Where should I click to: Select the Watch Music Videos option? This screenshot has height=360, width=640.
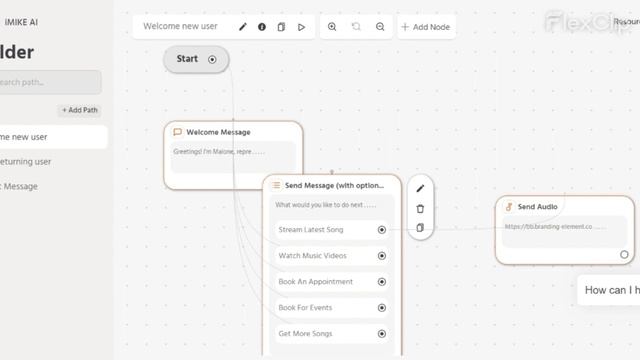332,256
